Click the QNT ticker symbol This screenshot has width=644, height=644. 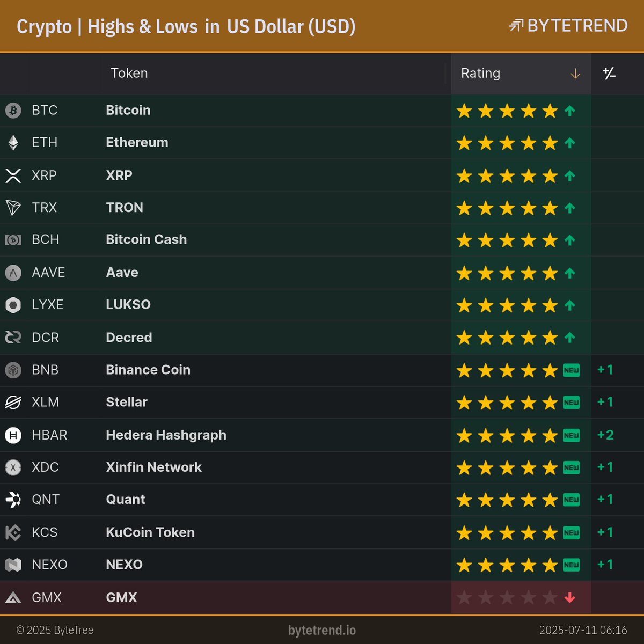tap(46, 499)
